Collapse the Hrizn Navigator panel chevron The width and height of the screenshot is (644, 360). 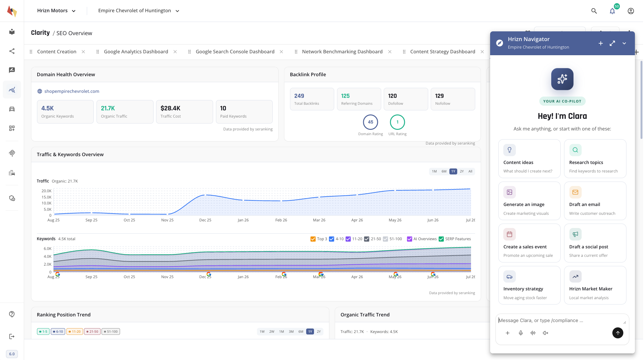coord(624,43)
